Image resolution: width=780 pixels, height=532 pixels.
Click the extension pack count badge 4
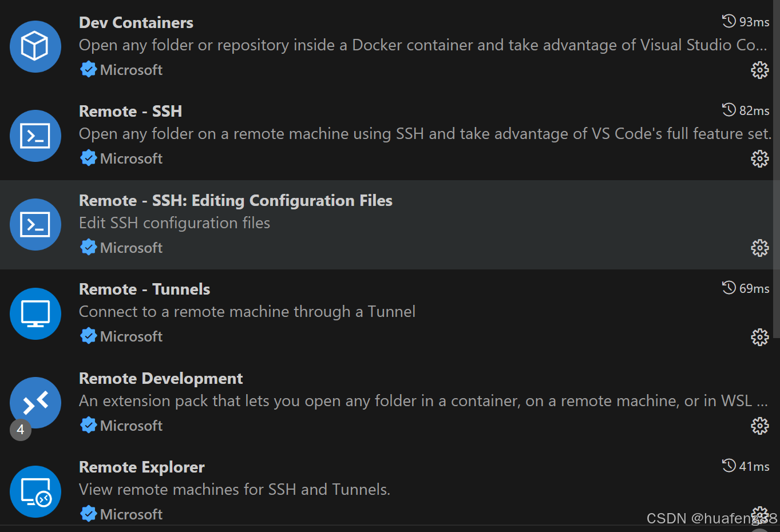click(x=21, y=430)
